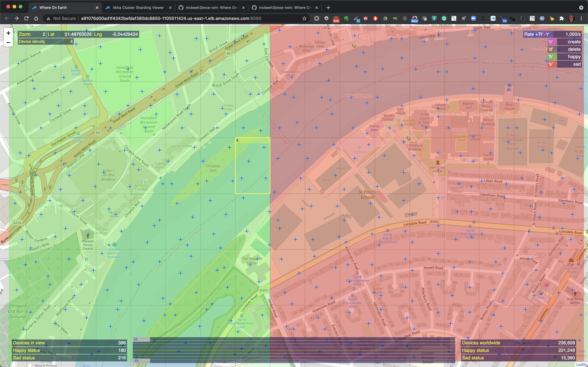The image size is (588, 367).
Task: Click the AdBlock stop-hand extension icon
Action: [x=375, y=19]
